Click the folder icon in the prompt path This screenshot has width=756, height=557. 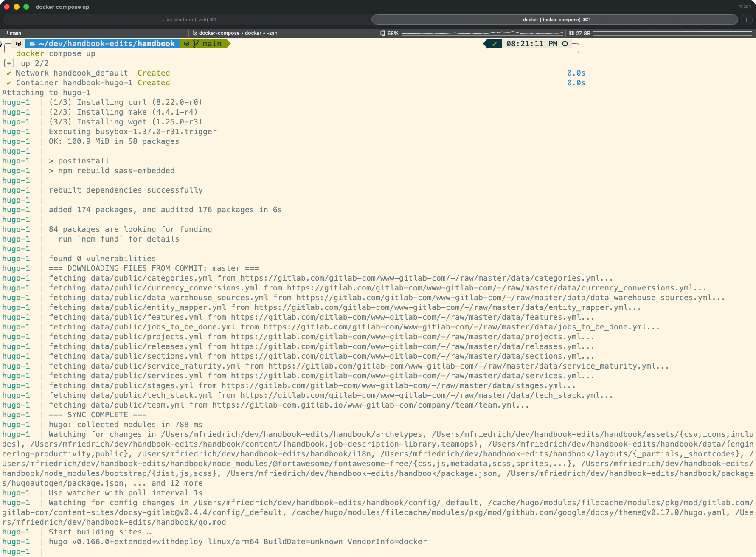(x=32, y=44)
